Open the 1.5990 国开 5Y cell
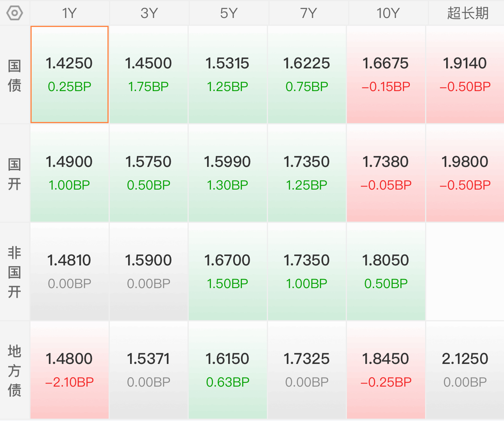504x421 pixels. click(x=228, y=173)
